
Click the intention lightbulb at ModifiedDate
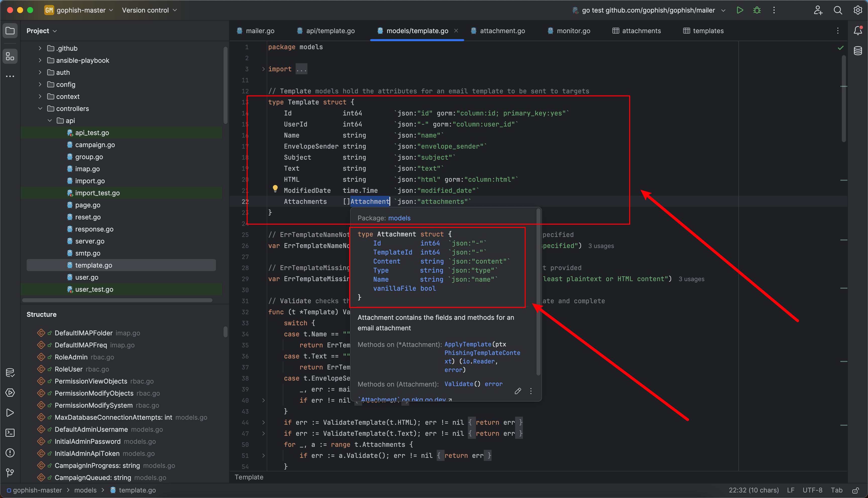tap(275, 189)
